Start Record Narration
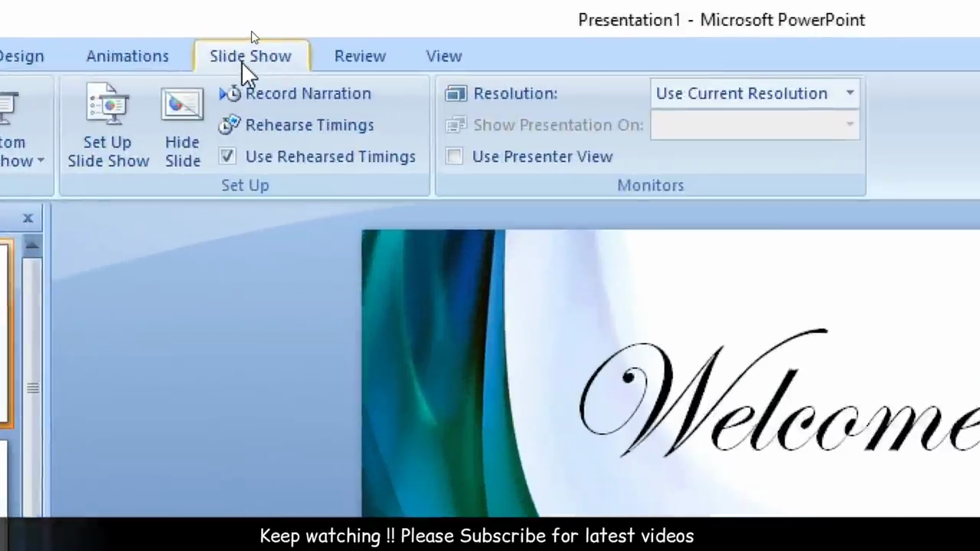The width and height of the screenshot is (980, 551). pyautogui.click(x=295, y=93)
